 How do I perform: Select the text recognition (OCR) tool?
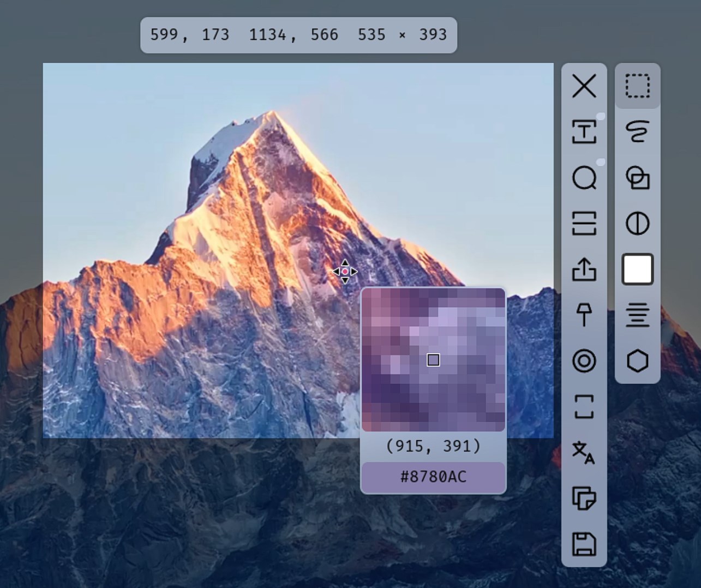pos(584,132)
